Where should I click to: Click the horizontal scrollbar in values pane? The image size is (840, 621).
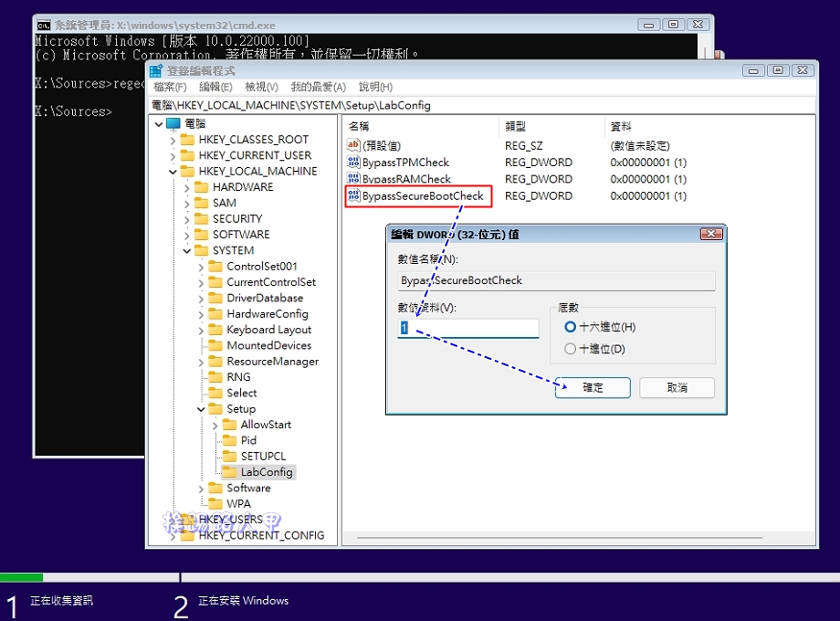point(560,537)
